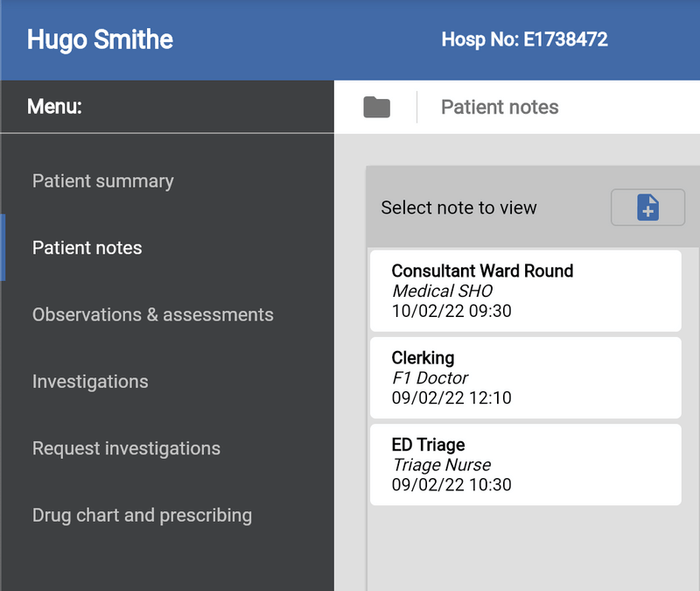
Task: Open Drug chart and prescribing
Action: [x=142, y=516]
